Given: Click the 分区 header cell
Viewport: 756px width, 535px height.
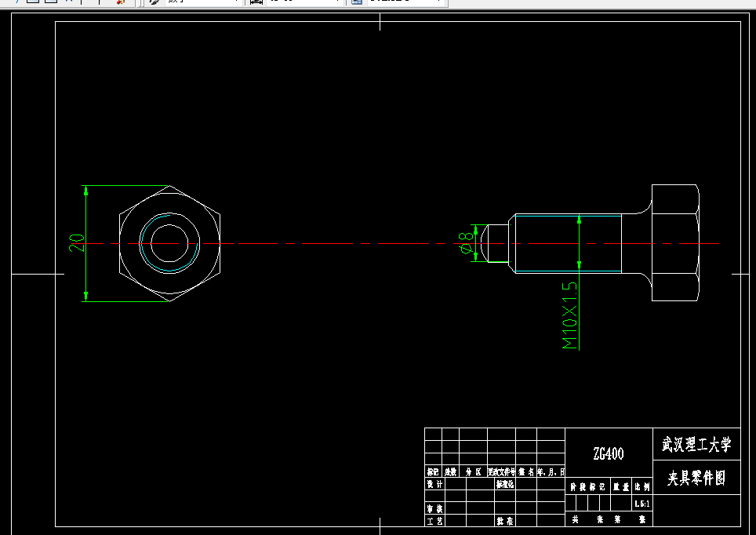Looking at the screenshot, I should pos(473,471).
